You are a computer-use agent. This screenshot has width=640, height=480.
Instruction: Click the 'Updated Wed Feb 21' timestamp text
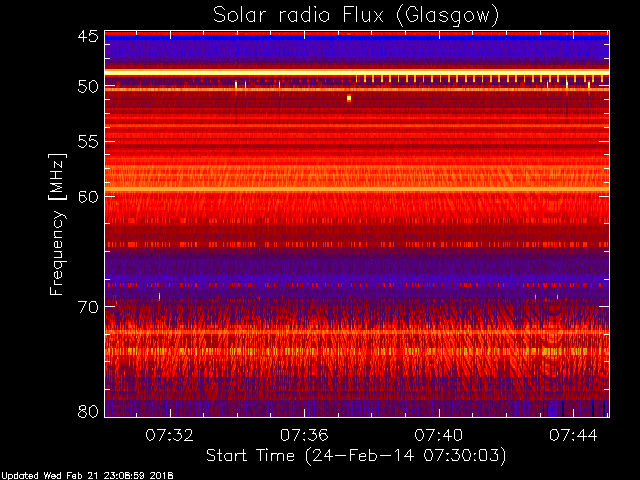click(87, 476)
